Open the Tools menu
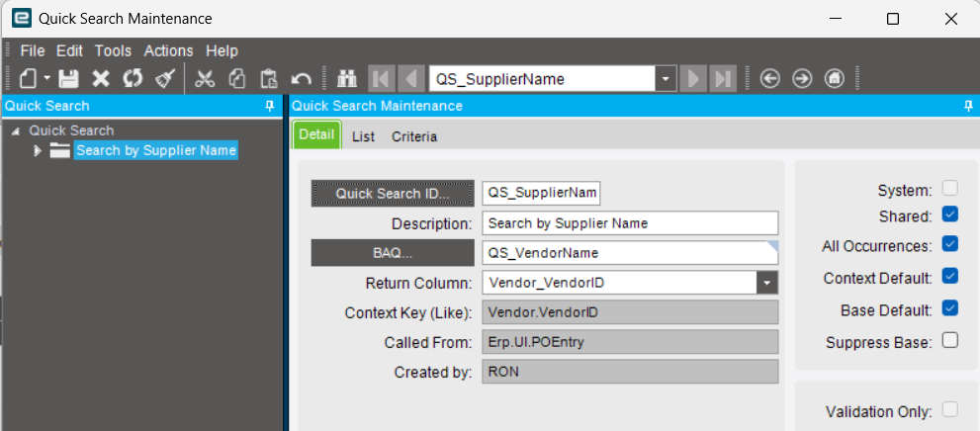 (113, 50)
